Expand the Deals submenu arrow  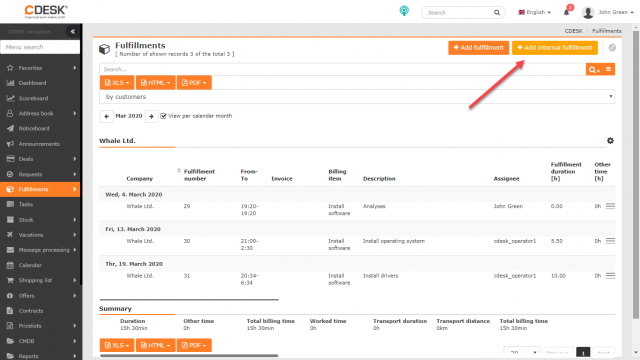pos(75,159)
